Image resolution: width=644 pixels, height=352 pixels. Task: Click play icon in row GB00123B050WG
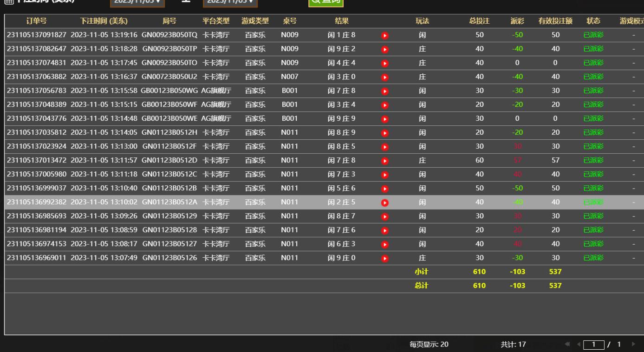pos(384,91)
